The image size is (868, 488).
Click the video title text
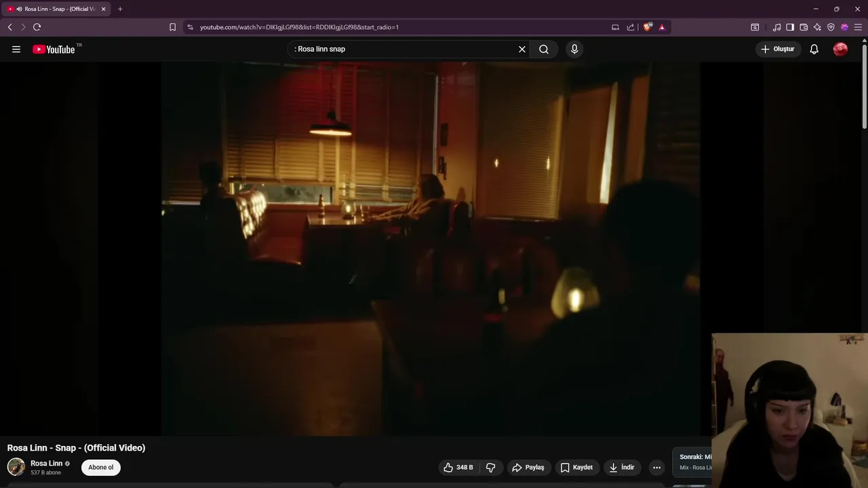coord(76,448)
